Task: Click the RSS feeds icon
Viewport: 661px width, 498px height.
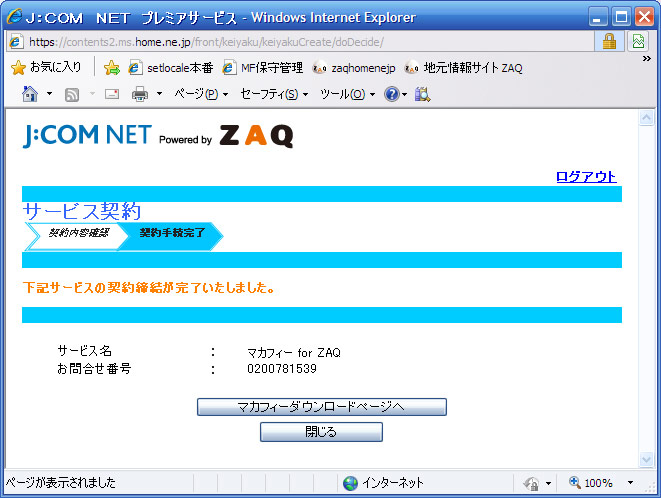Action: 72,94
